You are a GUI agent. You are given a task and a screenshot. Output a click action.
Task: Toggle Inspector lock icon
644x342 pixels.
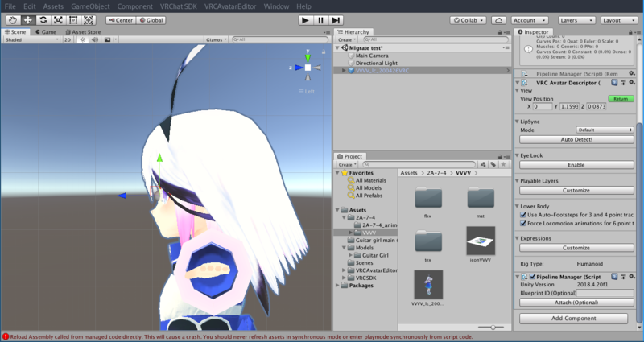click(630, 32)
